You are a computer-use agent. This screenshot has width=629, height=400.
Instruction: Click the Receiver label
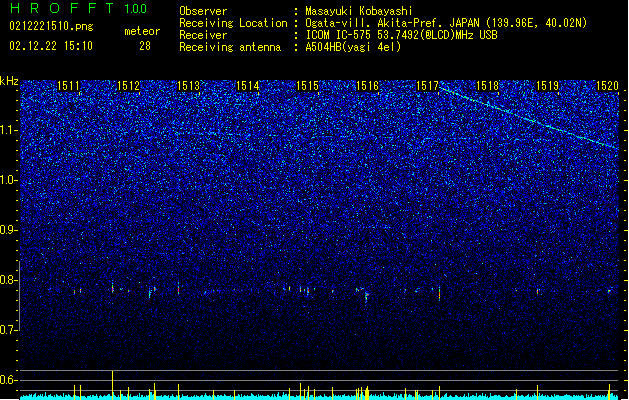pos(203,35)
